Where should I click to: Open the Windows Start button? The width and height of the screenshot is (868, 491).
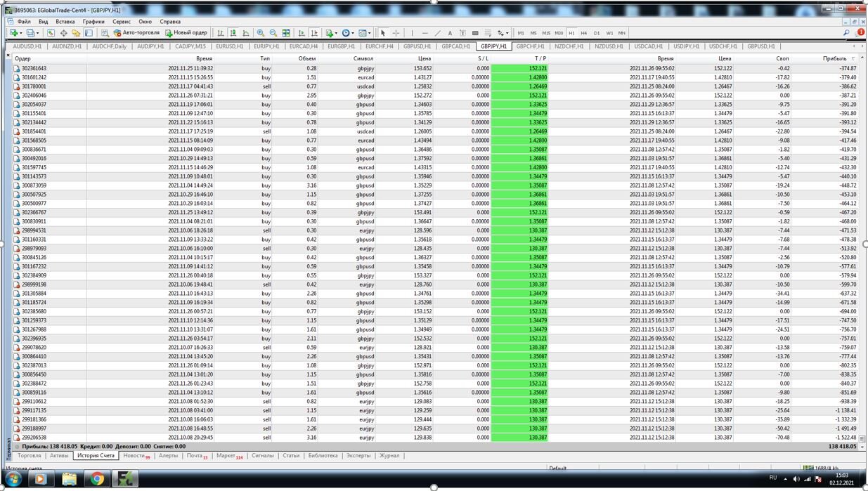(x=13, y=479)
